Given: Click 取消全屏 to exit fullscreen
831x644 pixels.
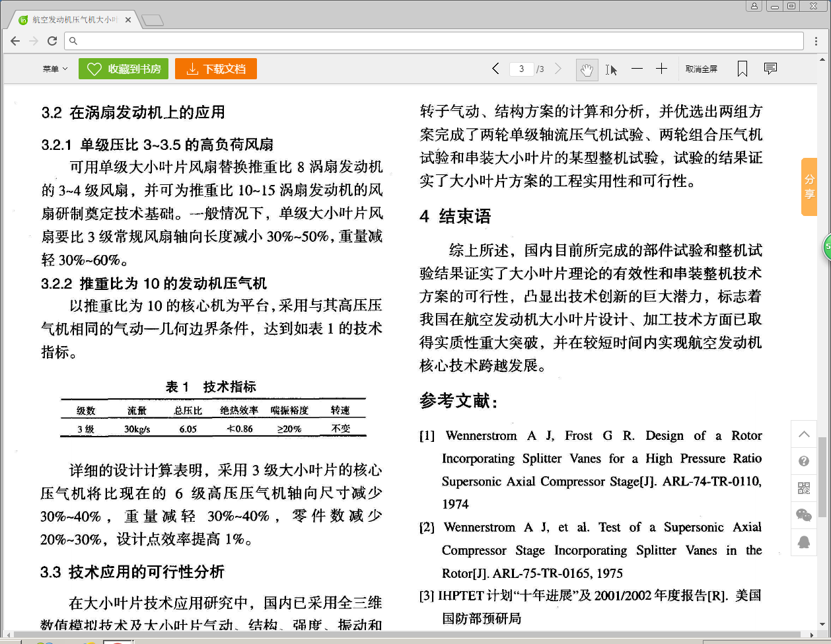Looking at the screenshot, I should point(702,69).
